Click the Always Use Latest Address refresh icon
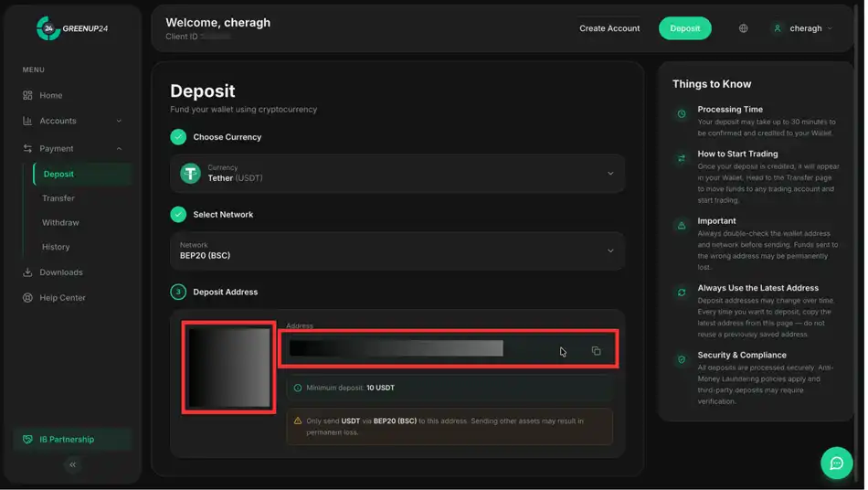Viewport: 868px width, 490px height. coord(682,293)
